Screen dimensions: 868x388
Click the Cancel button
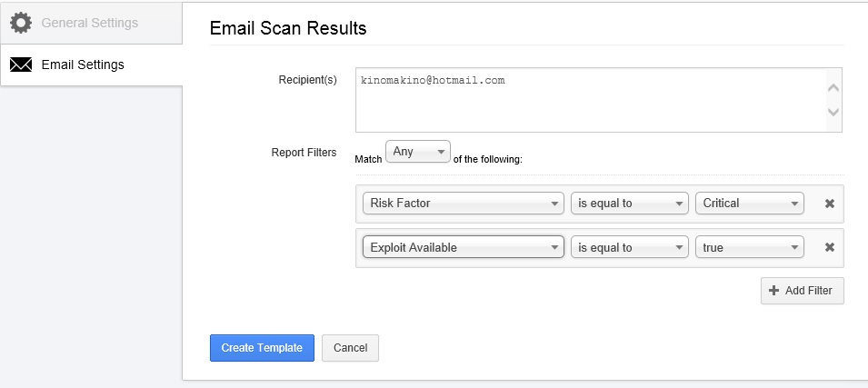[x=350, y=348]
